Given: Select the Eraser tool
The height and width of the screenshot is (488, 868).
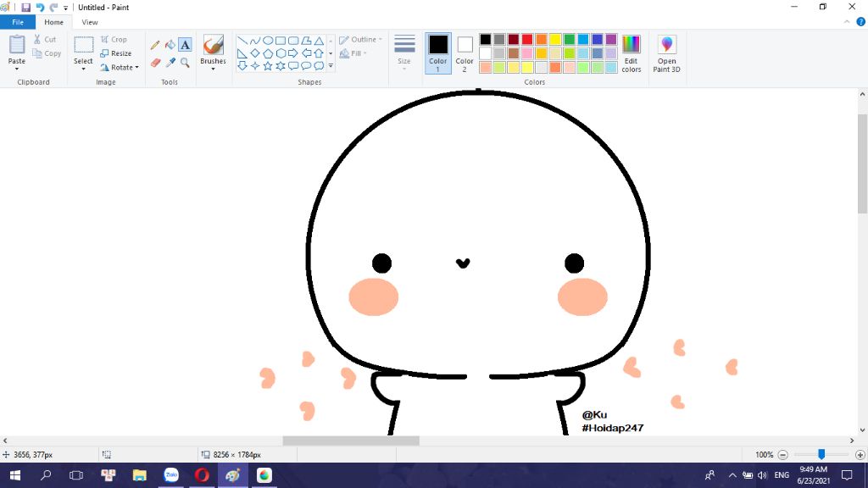Looking at the screenshot, I should tap(155, 63).
